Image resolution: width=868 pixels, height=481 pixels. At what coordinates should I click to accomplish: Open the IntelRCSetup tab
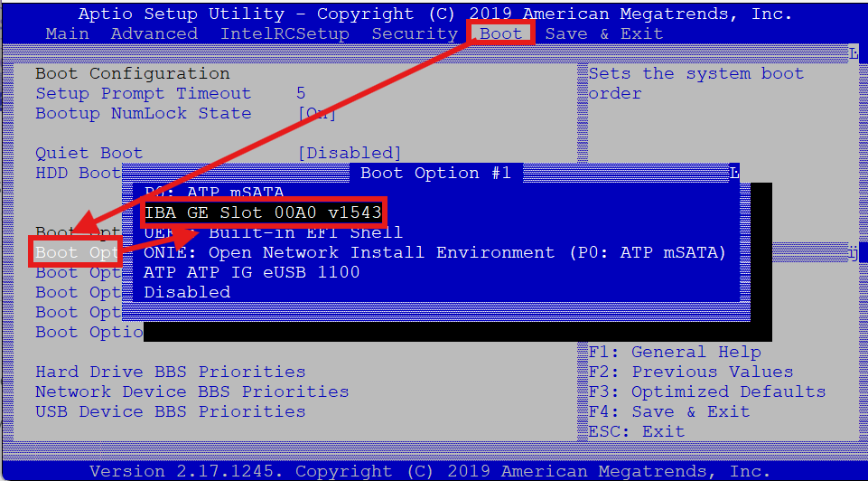285,33
